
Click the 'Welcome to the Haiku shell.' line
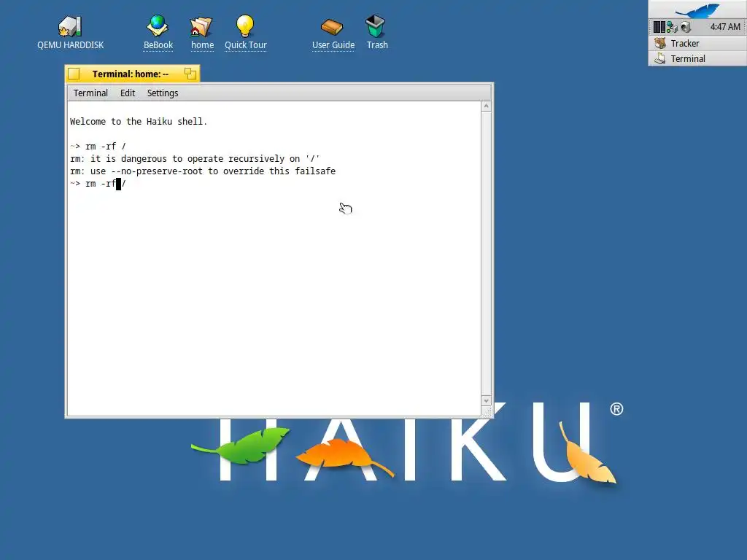(139, 122)
